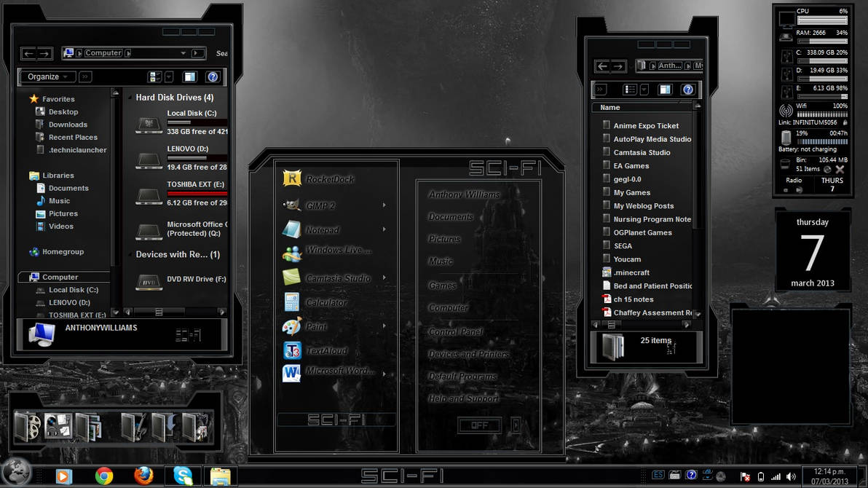Click the help icon in Computer window
Viewport: 868px width, 488px height.
click(x=213, y=77)
